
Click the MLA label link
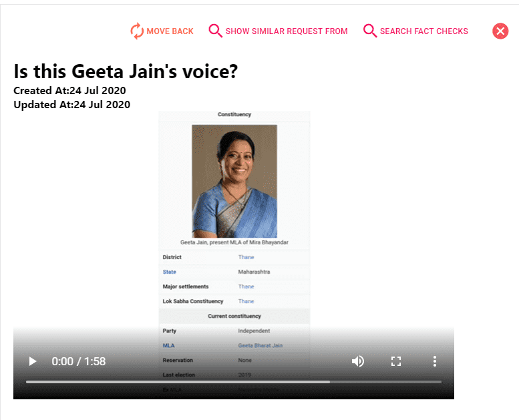168,345
